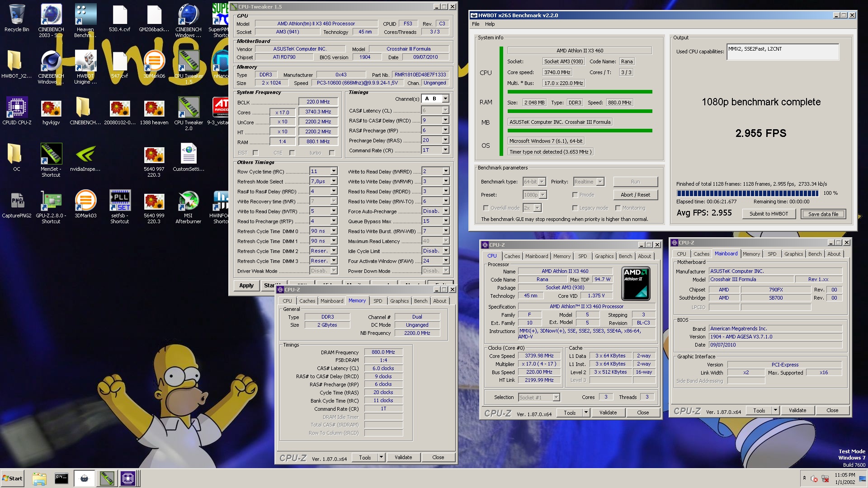Viewport: 868px width, 488px height.
Task: Open the Recycle Bin desktop icon
Action: pyautogui.click(x=17, y=18)
